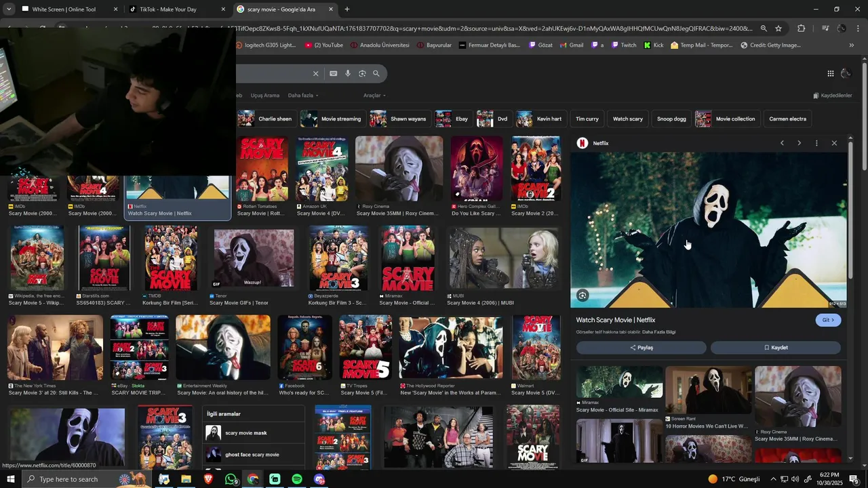The width and height of the screenshot is (868, 488).
Task: Open the Google apps grid
Action: 831,73
